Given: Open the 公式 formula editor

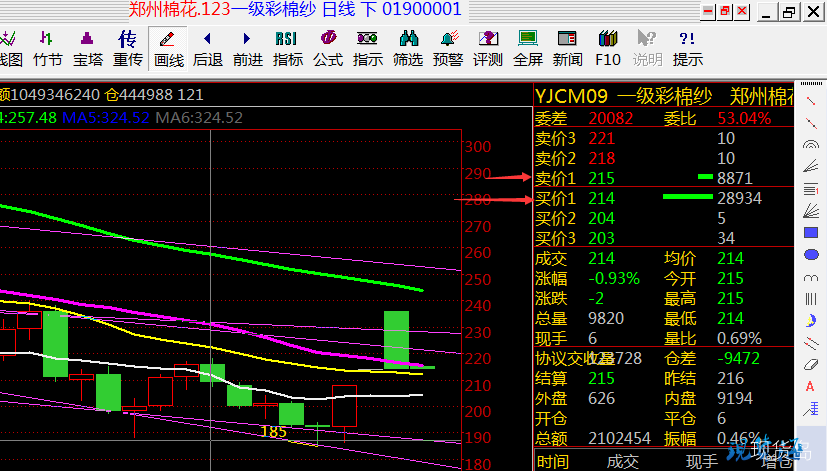Looking at the screenshot, I should (x=327, y=47).
